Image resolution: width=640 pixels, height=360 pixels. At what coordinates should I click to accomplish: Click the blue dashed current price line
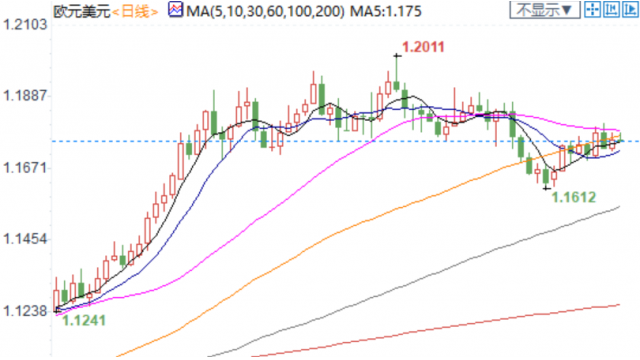click(x=345, y=141)
